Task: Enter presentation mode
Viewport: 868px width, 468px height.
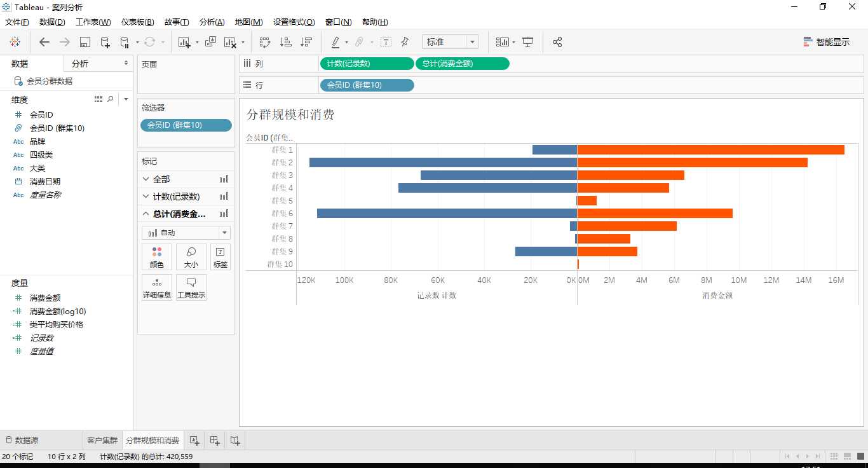Action: coord(527,42)
